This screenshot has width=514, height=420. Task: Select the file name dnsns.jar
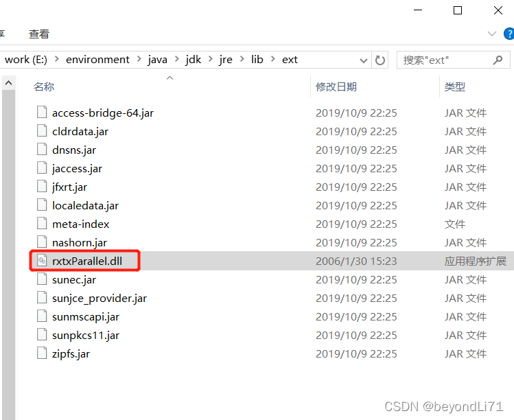(x=74, y=150)
